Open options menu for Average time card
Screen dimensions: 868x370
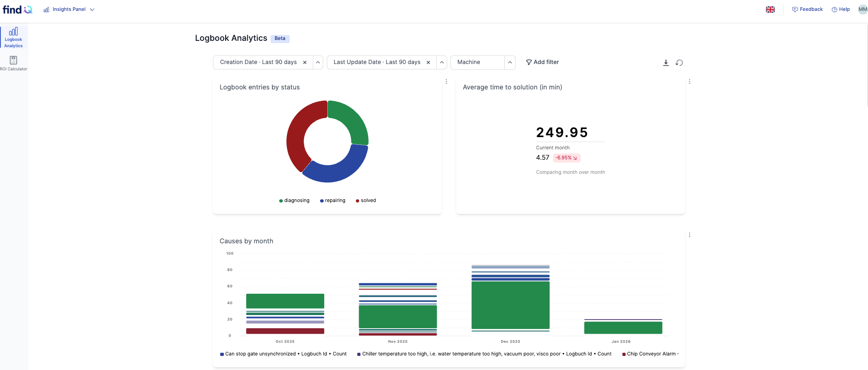tap(690, 81)
